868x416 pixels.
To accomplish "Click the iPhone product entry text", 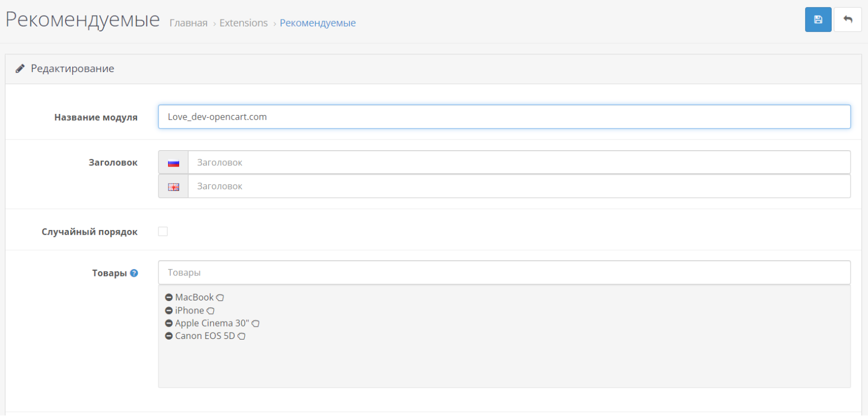I will tap(189, 310).
